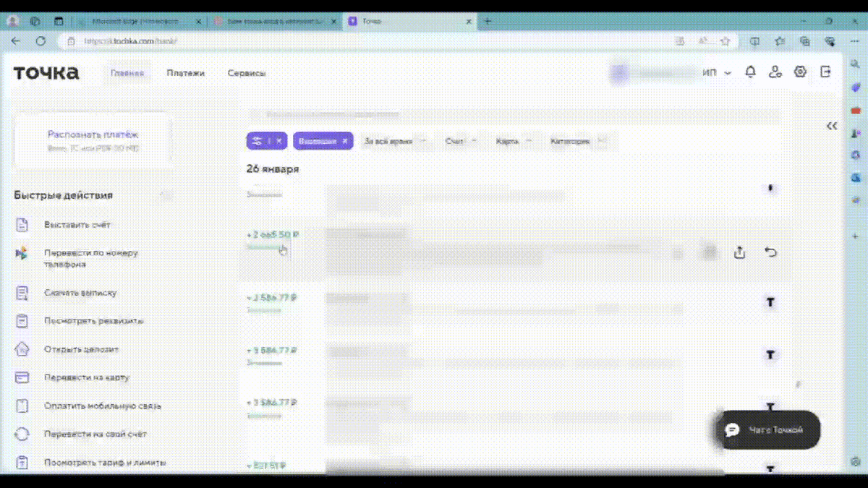Viewport: 868px width, 488px height.
Task: Click the Скачать выписку link
Action: click(x=80, y=293)
